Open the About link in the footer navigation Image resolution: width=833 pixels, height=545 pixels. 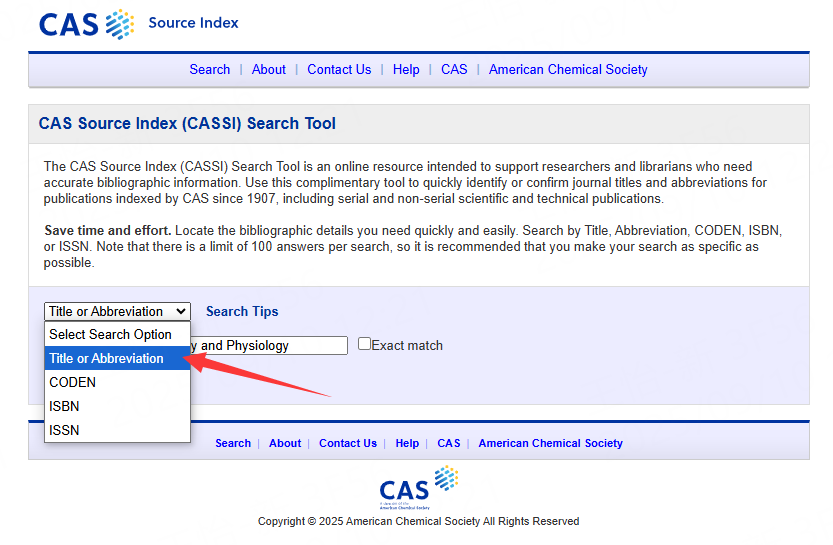(285, 443)
